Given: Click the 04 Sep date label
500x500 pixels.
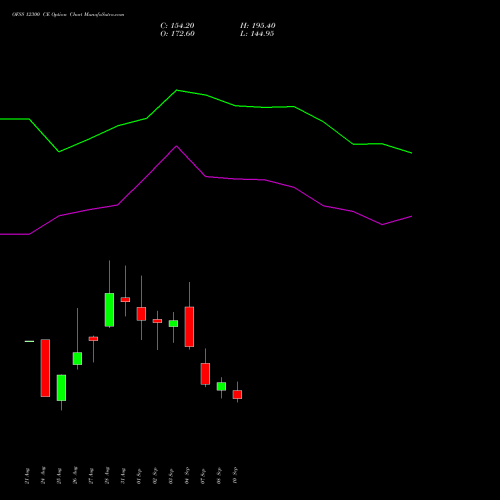Looking at the screenshot, I should click(x=187, y=476).
